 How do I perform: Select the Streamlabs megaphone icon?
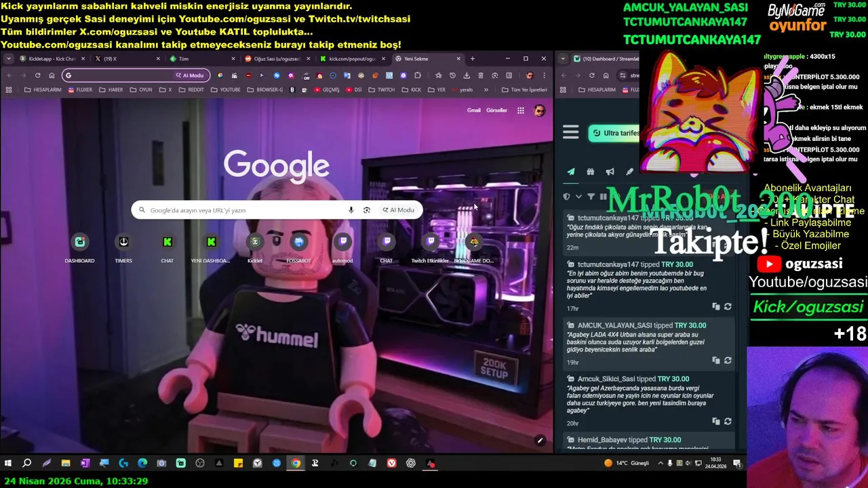(x=610, y=172)
